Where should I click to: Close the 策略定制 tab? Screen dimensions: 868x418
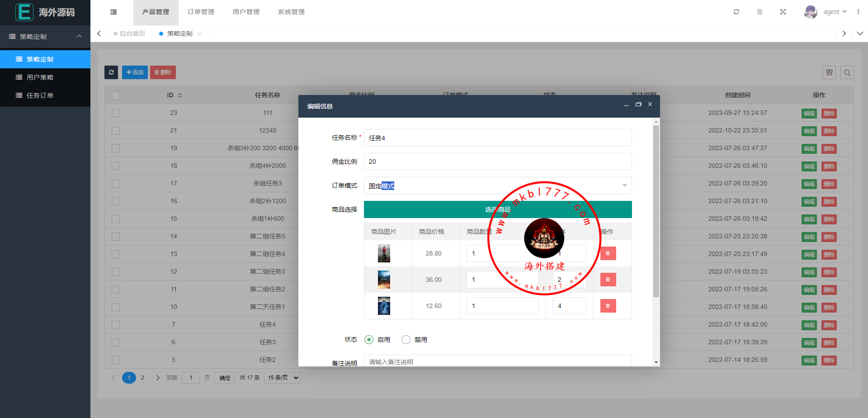pos(199,34)
